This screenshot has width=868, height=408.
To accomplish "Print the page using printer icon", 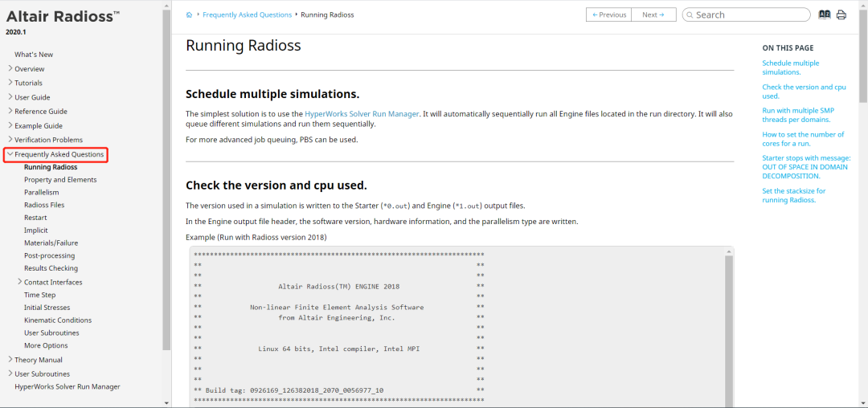I will point(841,15).
